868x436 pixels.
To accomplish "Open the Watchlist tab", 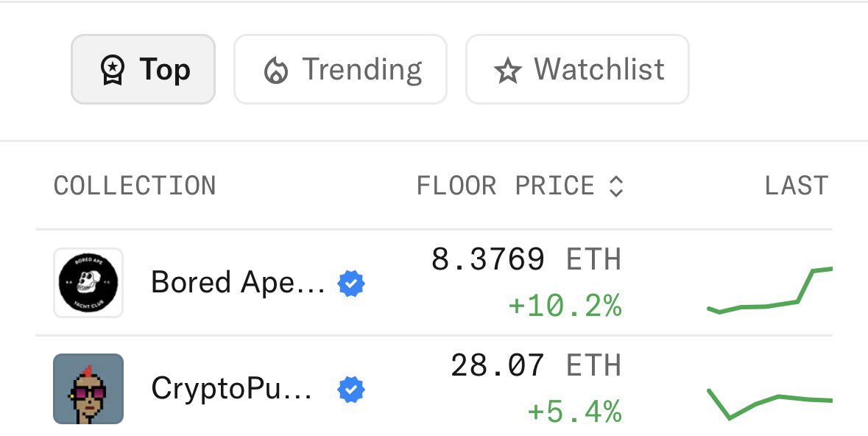I will 577,70.
